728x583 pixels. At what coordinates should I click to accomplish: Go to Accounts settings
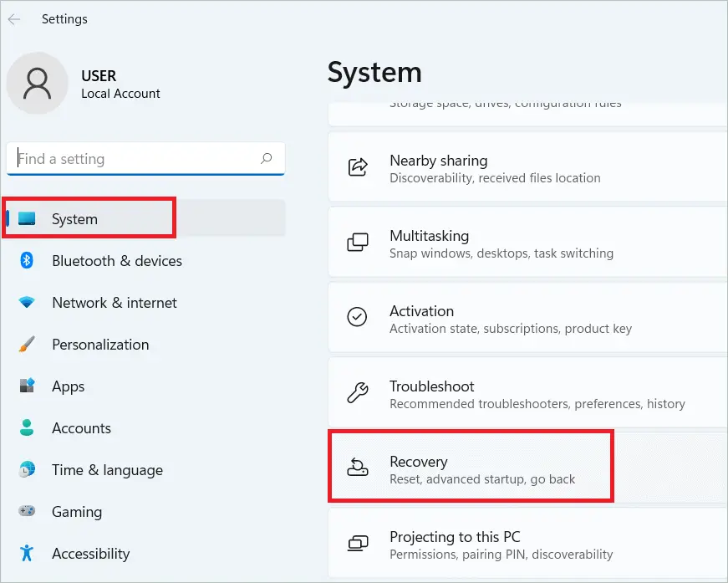coord(81,428)
